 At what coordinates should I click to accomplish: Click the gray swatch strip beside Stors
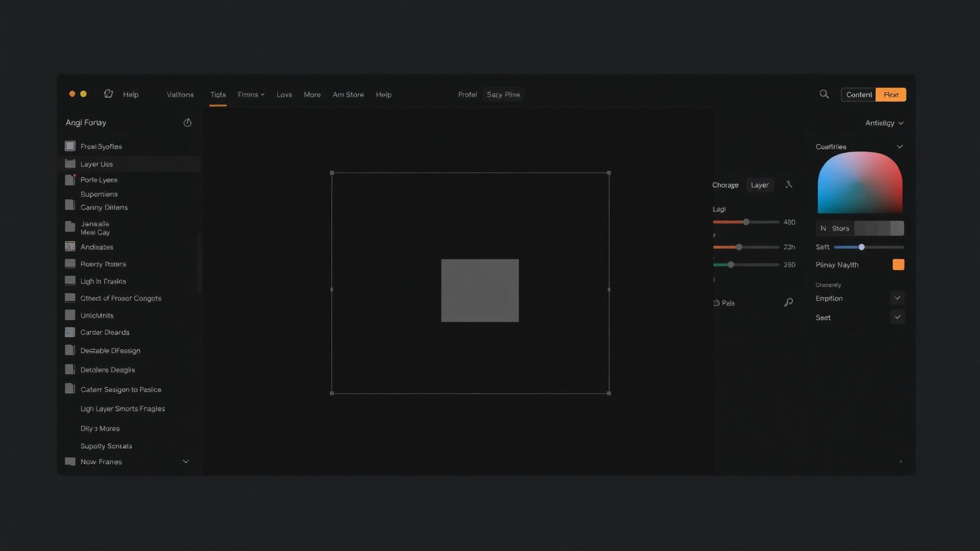click(879, 228)
